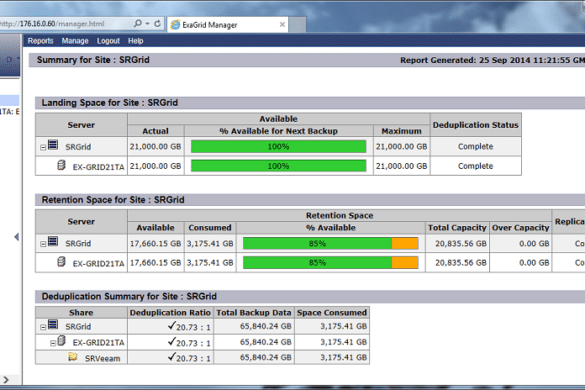This screenshot has height=390, width=585.
Task: Collapse SRGrid in Landing Space table
Action: [x=43, y=148]
